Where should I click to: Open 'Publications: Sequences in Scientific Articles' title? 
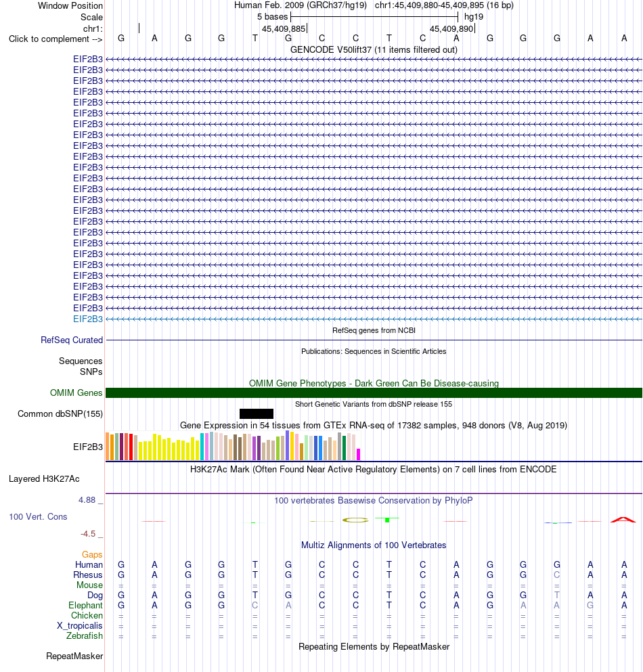tap(374, 351)
